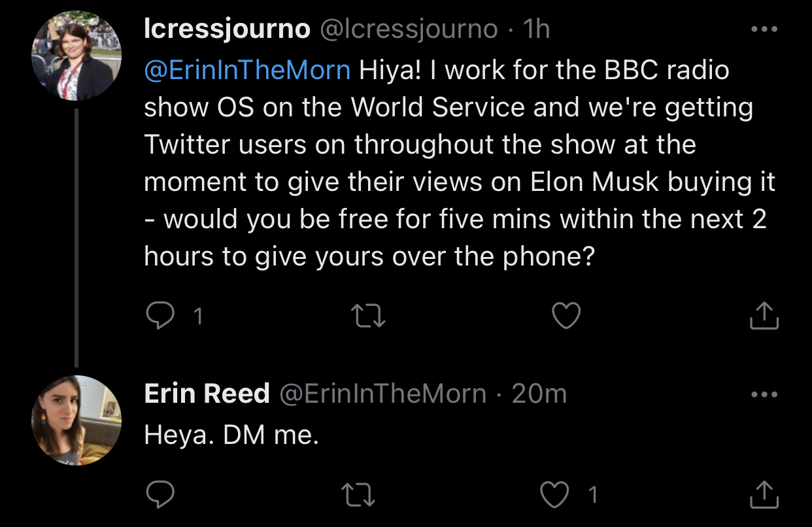Open Erin Reed's profile picture
The height and width of the screenshot is (527, 812).
(76, 420)
